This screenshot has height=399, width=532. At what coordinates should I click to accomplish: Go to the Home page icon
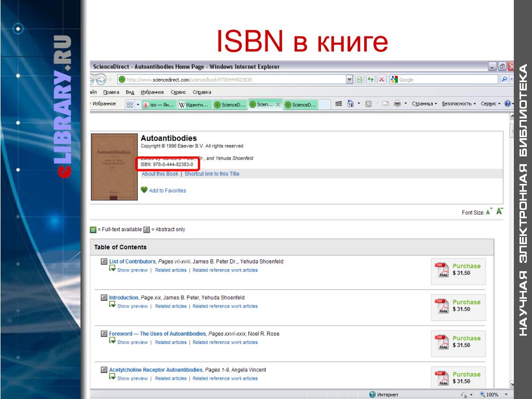[351, 103]
